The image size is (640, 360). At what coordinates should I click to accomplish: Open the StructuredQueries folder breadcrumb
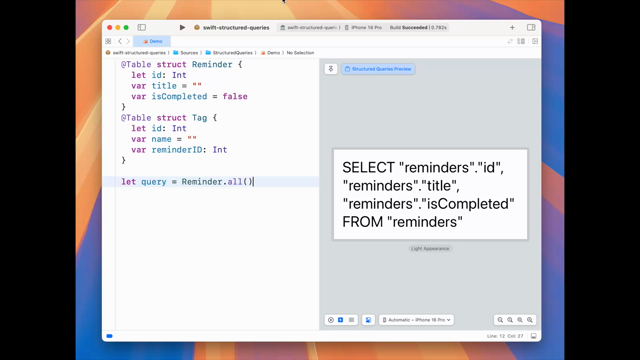click(229, 53)
